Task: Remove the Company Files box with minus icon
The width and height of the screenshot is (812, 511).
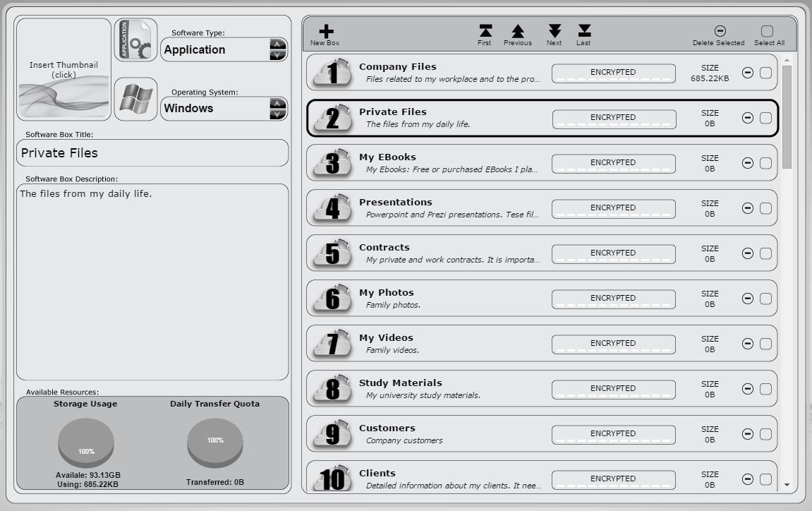Action: coord(747,73)
